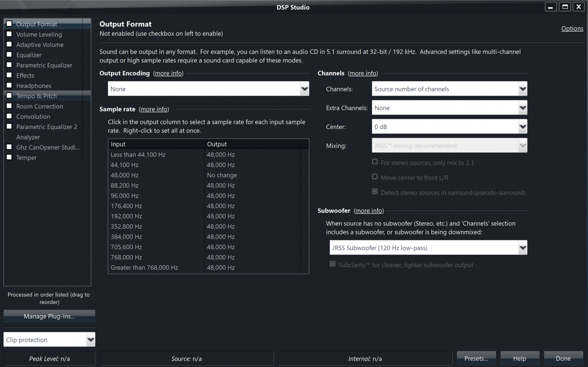The image size is (588, 367).
Task: Select Tempo & Pitch in the DSP list
Action: pyautogui.click(x=36, y=96)
